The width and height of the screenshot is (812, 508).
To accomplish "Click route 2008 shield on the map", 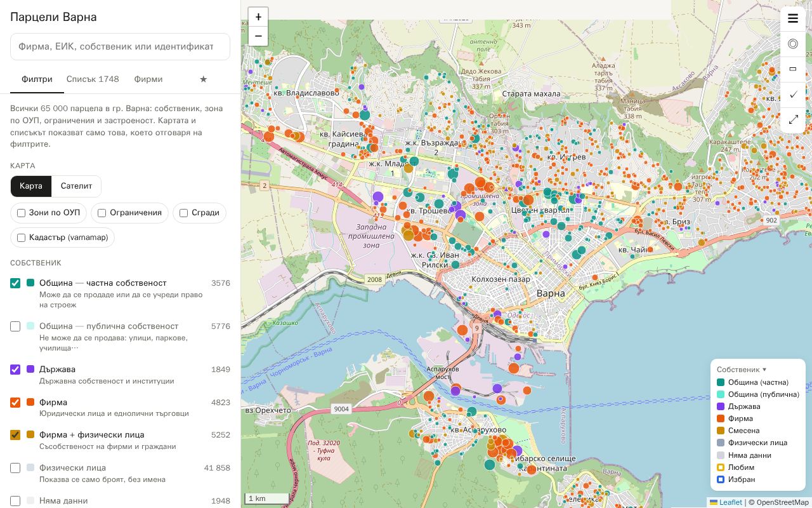I will point(374,279).
